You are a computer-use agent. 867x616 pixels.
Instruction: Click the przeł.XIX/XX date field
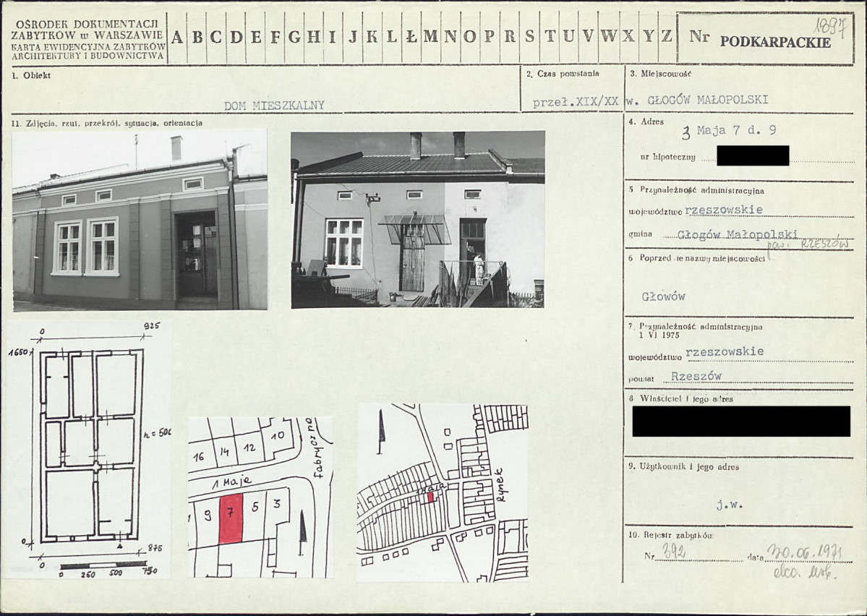(x=575, y=102)
